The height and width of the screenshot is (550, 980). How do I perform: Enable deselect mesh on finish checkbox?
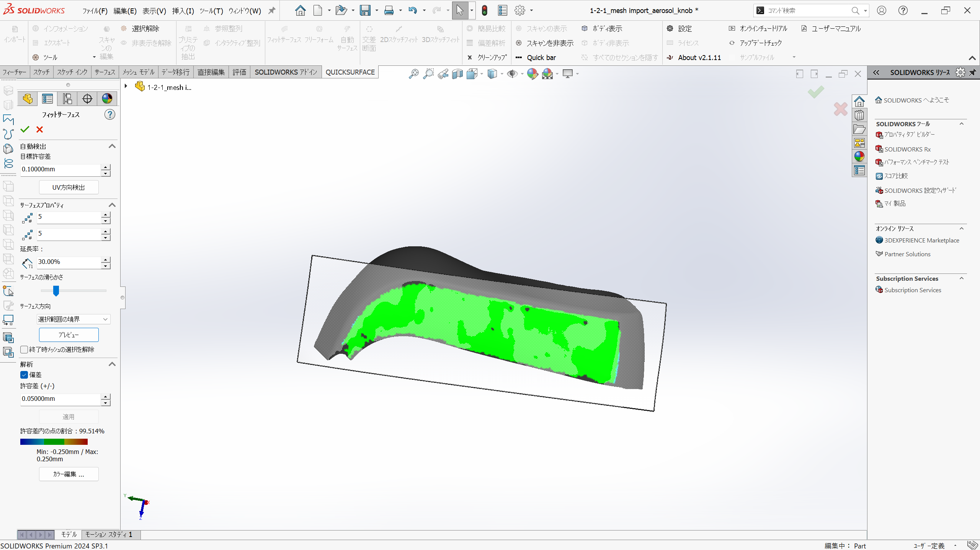click(24, 350)
